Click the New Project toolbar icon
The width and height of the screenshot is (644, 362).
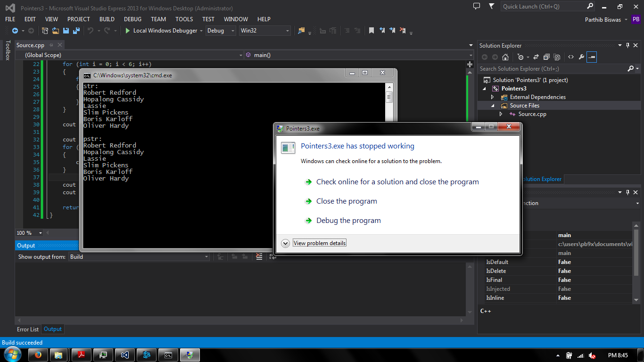tap(45, 31)
